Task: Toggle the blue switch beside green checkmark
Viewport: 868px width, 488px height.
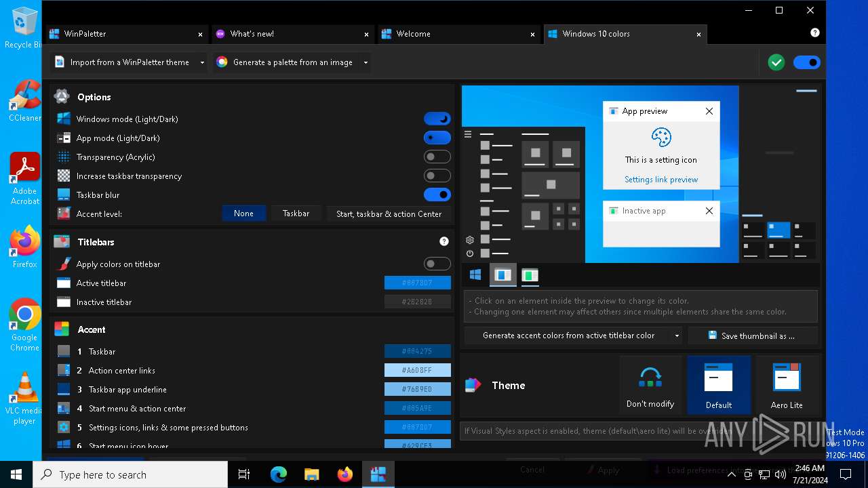Action: click(x=807, y=62)
